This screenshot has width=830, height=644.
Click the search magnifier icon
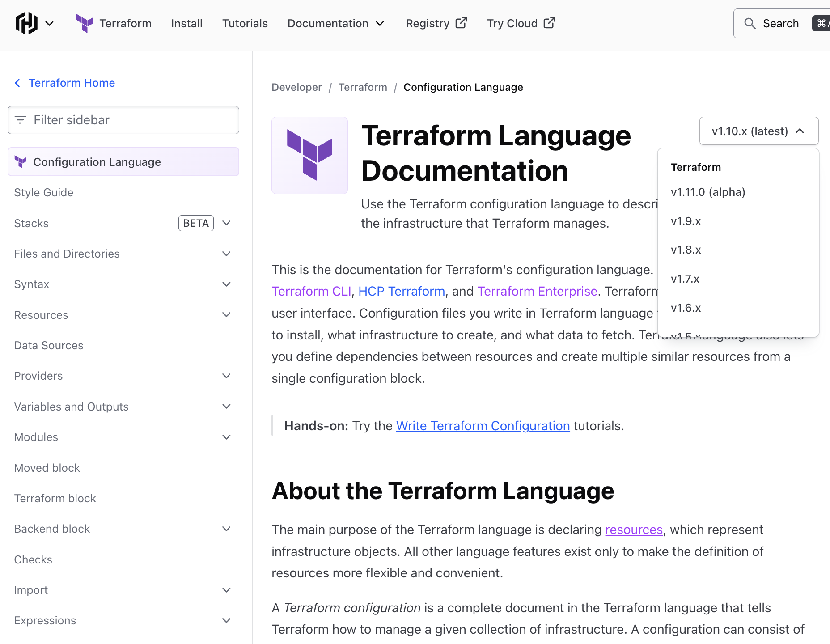pos(750,24)
